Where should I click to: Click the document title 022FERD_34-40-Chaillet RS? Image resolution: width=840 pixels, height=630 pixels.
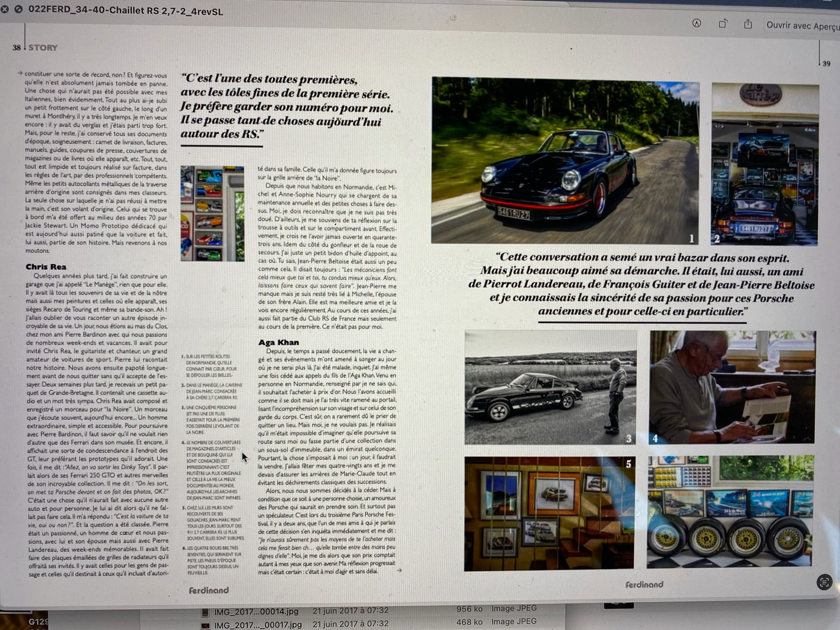(x=125, y=10)
